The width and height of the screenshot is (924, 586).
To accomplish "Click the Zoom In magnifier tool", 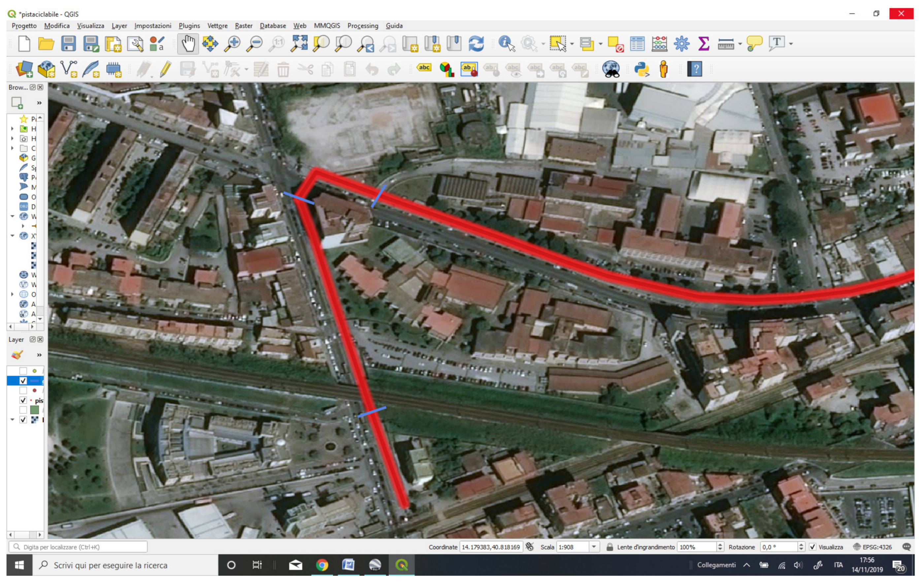I will 233,44.
